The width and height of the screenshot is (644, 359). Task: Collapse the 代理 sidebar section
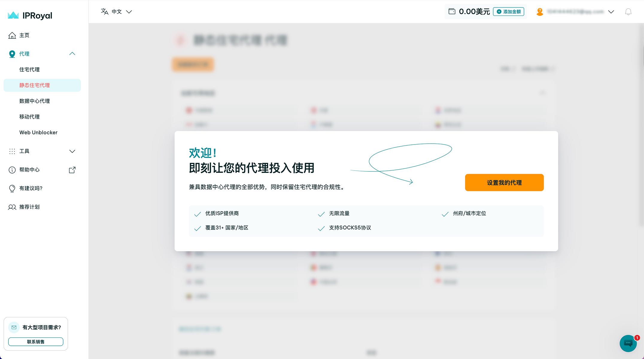pos(72,54)
